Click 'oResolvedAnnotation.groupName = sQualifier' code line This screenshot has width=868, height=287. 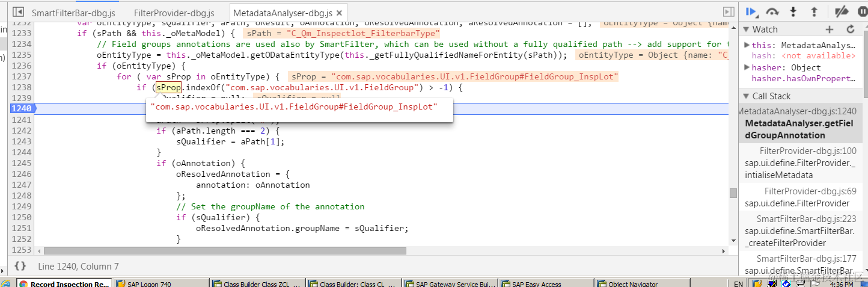(x=302, y=228)
